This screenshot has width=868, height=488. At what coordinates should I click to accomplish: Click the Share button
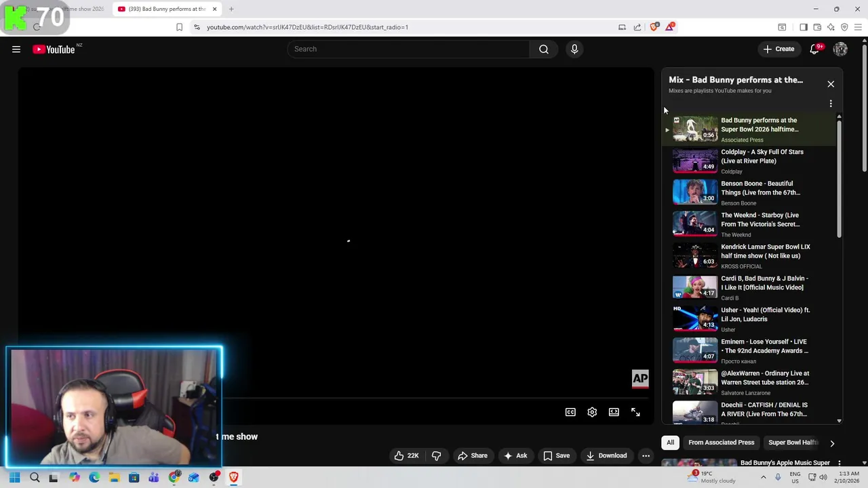tap(473, 455)
